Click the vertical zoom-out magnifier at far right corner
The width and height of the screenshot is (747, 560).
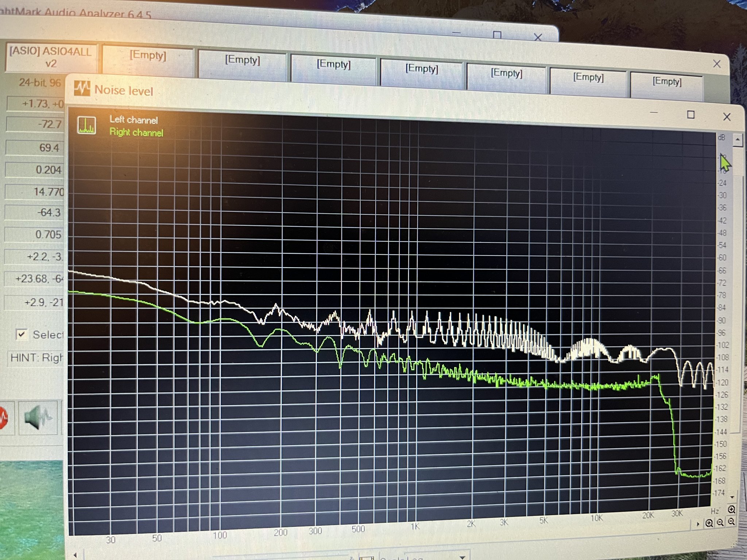[x=731, y=522]
